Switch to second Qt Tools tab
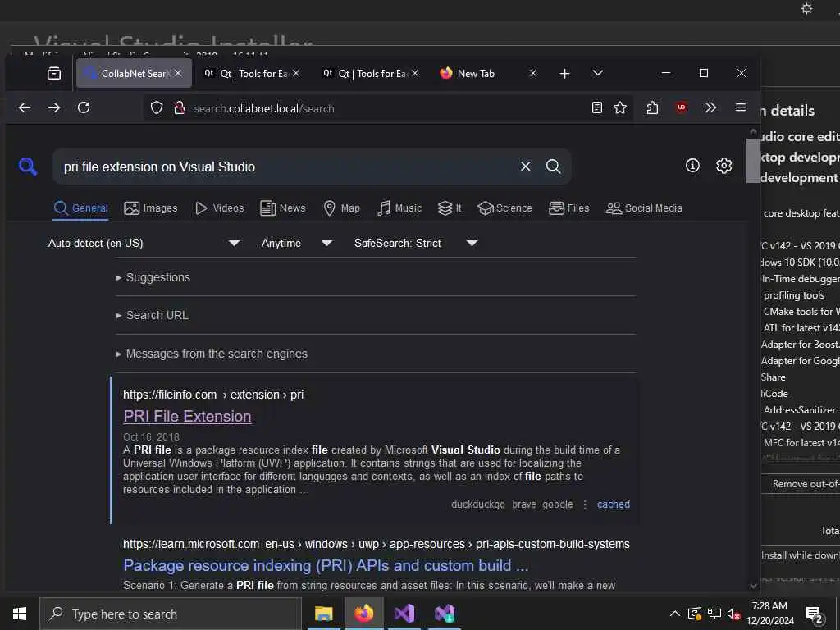 (x=365, y=73)
